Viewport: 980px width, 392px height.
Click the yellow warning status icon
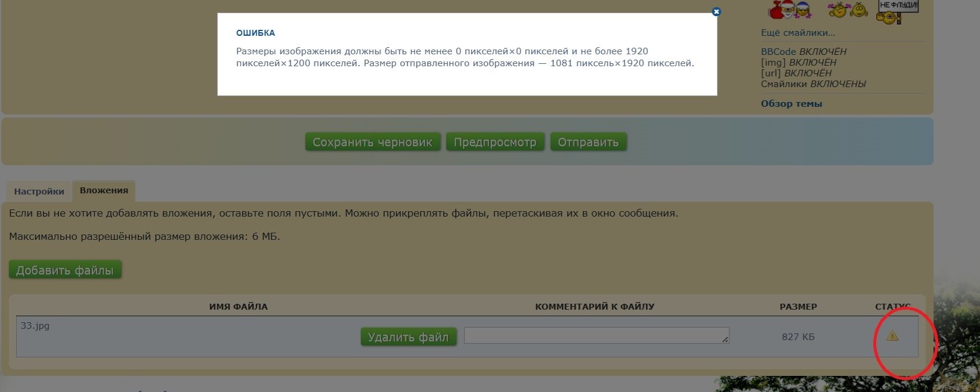[892, 336]
